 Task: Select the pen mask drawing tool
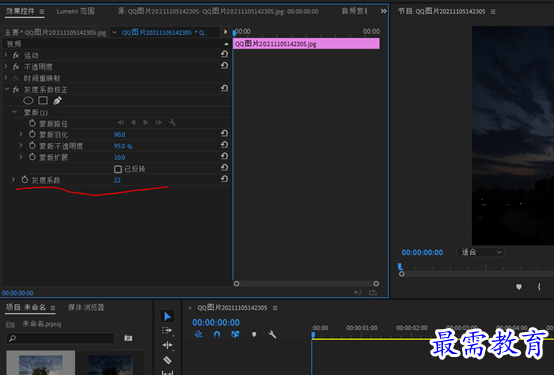coord(57,101)
